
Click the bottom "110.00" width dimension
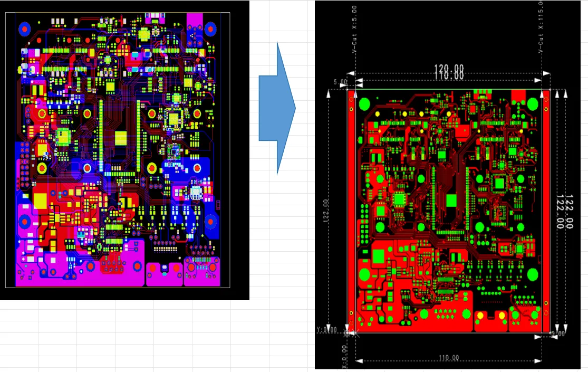(x=448, y=358)
